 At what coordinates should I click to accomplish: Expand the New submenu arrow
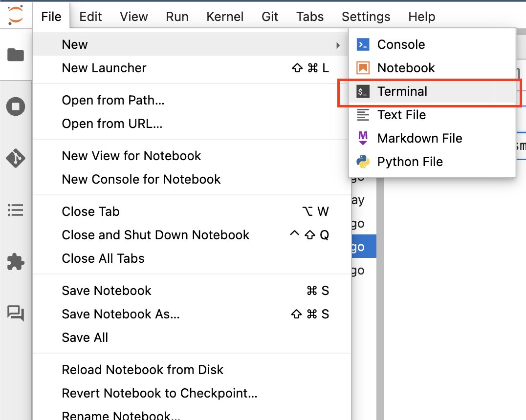338,45
